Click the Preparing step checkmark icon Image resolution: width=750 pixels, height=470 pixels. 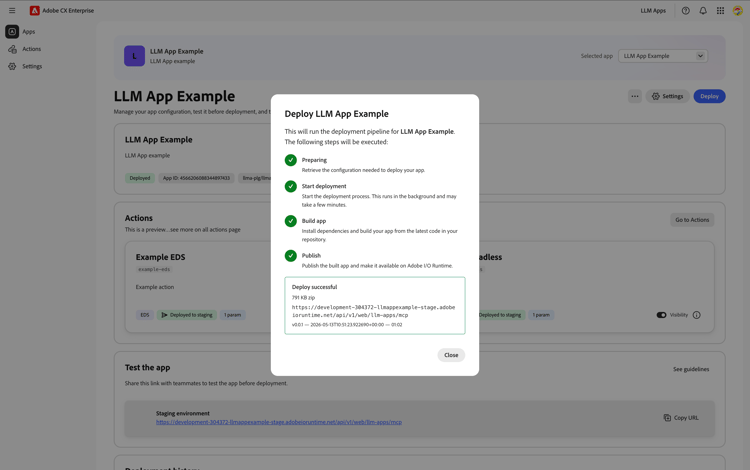click(x=291, y=160)
